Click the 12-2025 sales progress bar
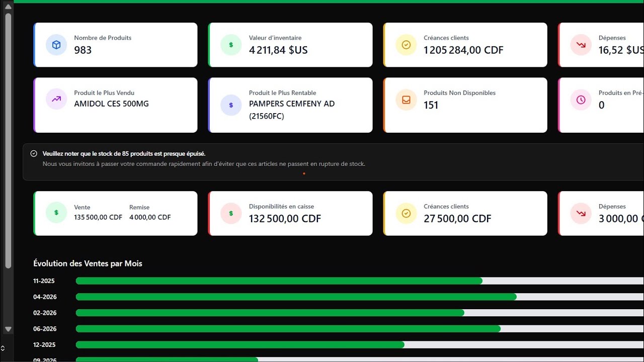Image resolution: width=644 pixels, height=362 pixels. 360,345
